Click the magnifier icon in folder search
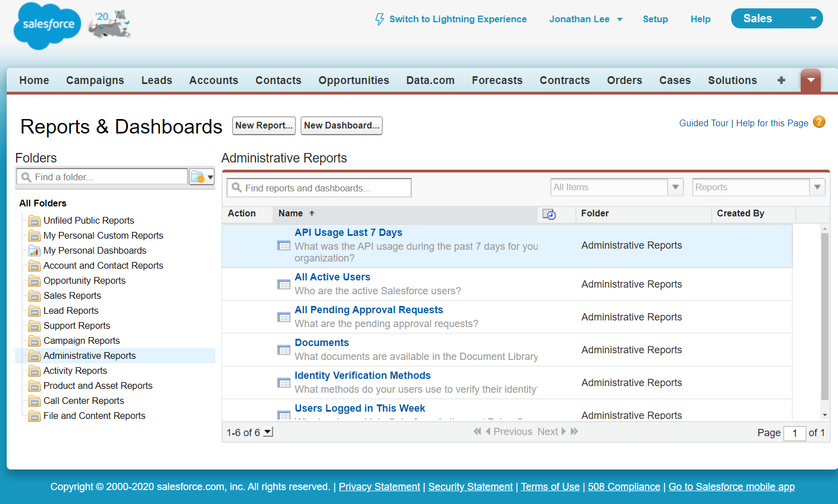The width and height of the screenshot is (838, 504). [26, 177]
